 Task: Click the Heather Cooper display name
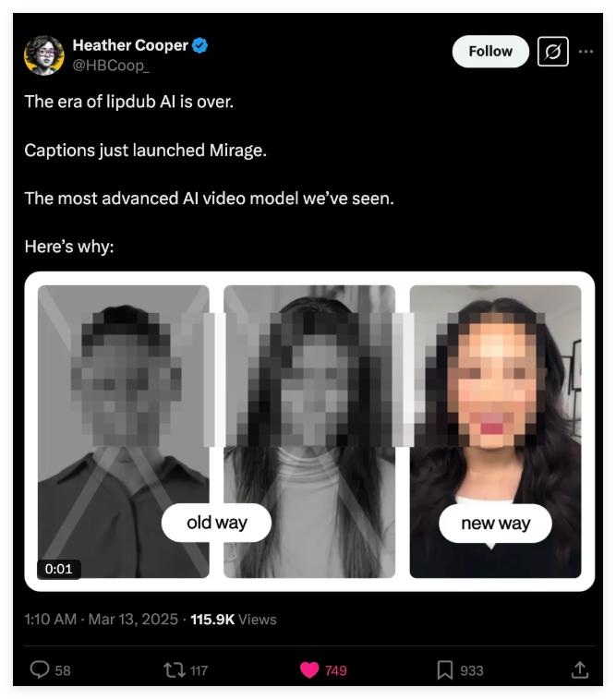point(130,46)
